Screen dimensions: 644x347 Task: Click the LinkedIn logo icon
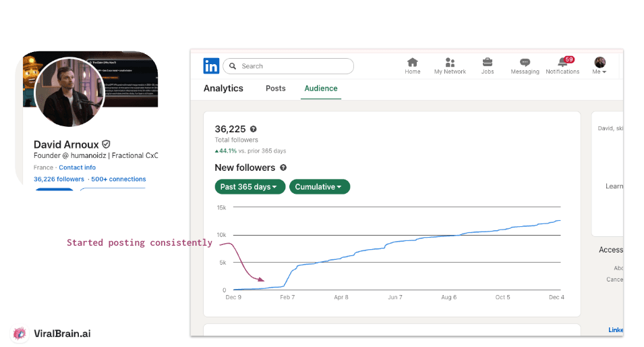pos(211,65)
